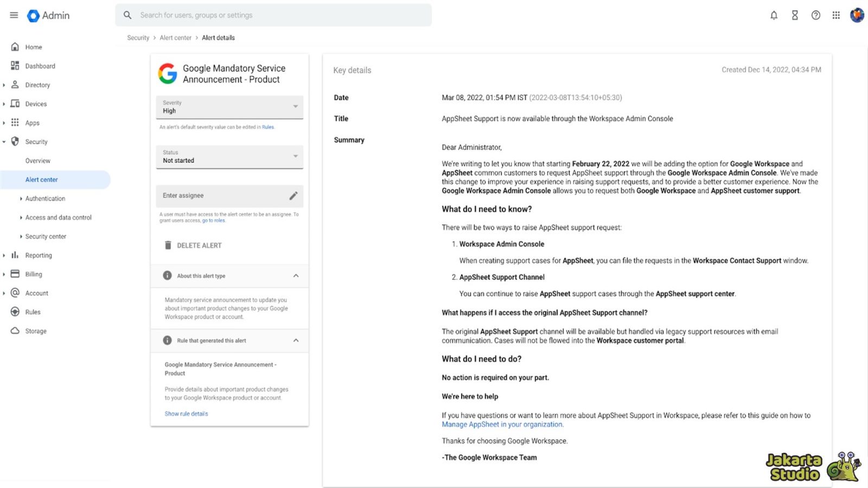
Task: Click the Security breadcrumb link
Action: point(138,37)
